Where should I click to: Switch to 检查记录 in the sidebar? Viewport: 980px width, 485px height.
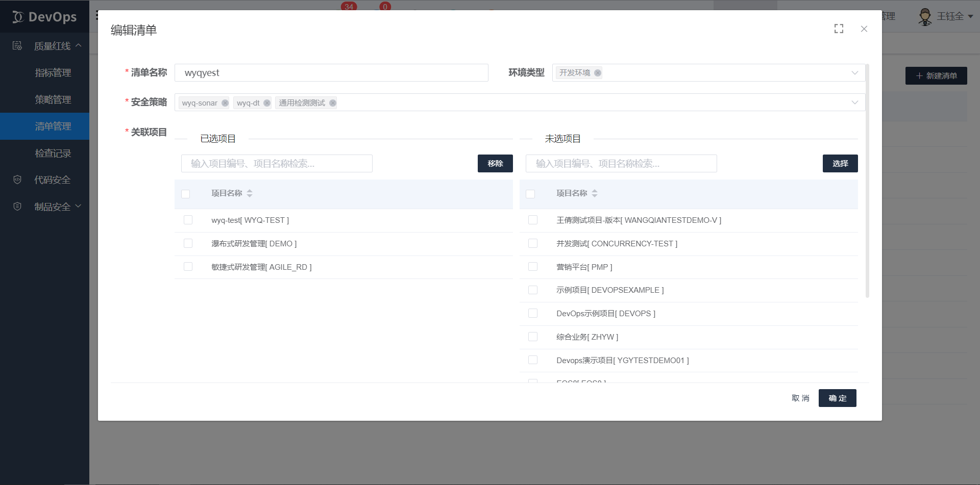53,153
